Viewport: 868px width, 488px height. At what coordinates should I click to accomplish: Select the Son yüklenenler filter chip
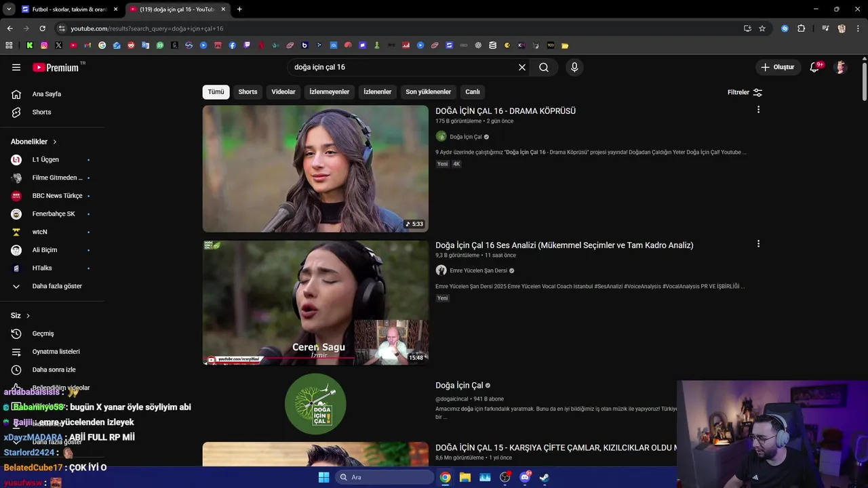429,92
